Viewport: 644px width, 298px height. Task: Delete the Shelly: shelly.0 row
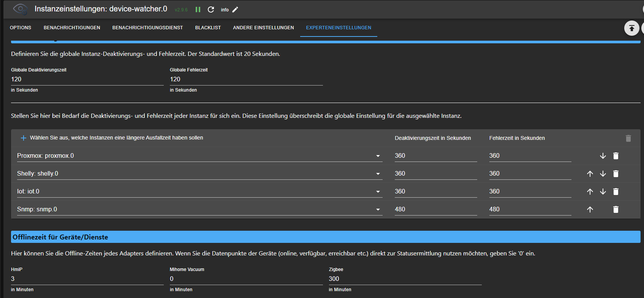[616, 174]
